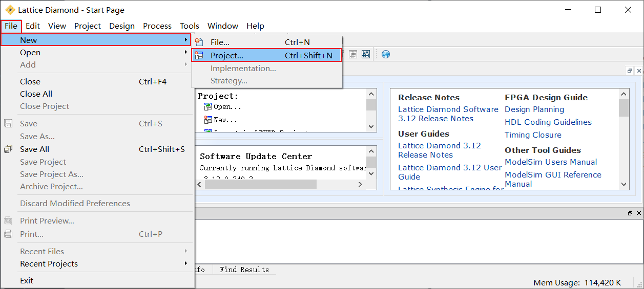
Task: Click scroll-up arrow in Project list
Action: 371,94
